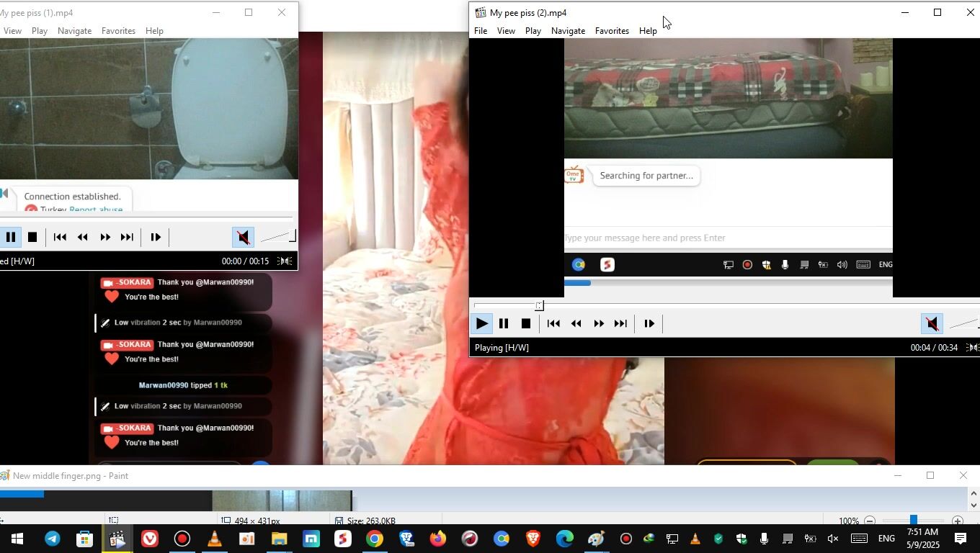
Task: Open the Navigate menu in the right player
Action: point(568,31)
